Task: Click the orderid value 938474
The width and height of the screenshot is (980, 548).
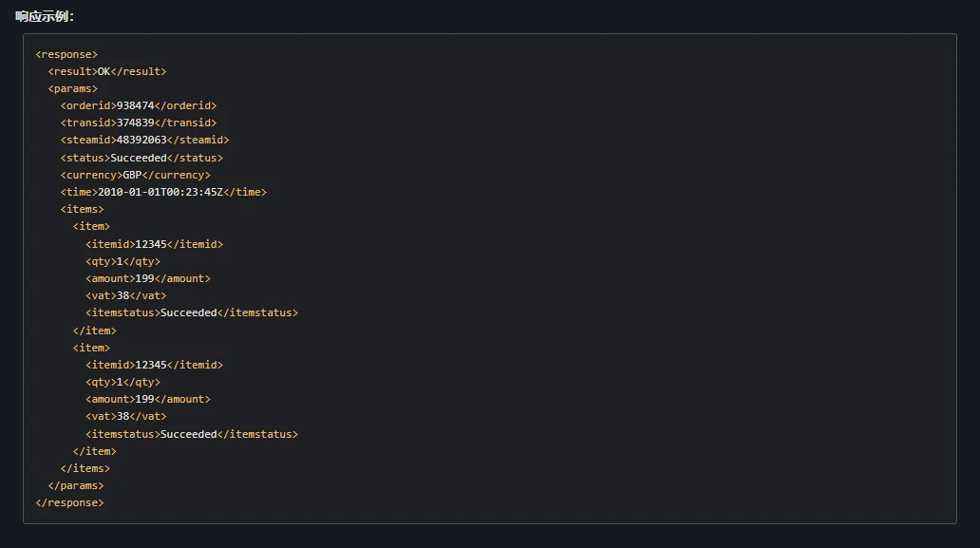Action: (135, 105)
